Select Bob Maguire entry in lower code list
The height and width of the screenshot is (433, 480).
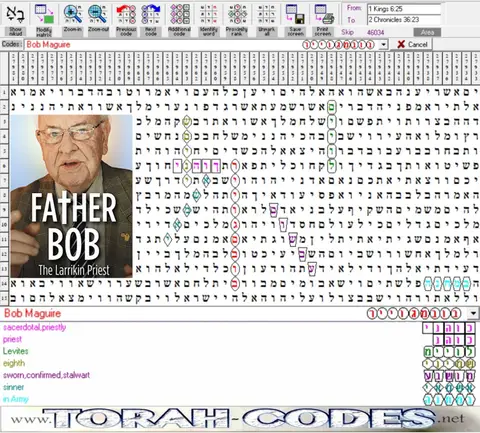coord(32,313)
